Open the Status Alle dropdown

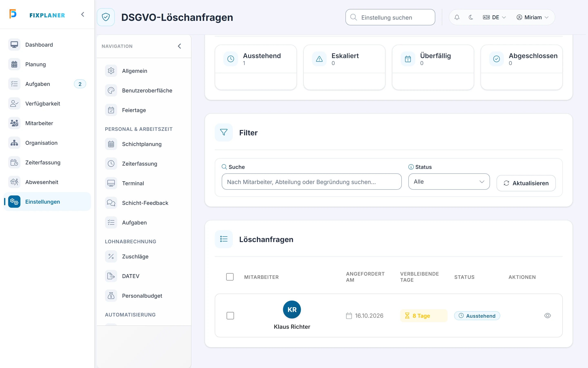(x=449, y=182)
